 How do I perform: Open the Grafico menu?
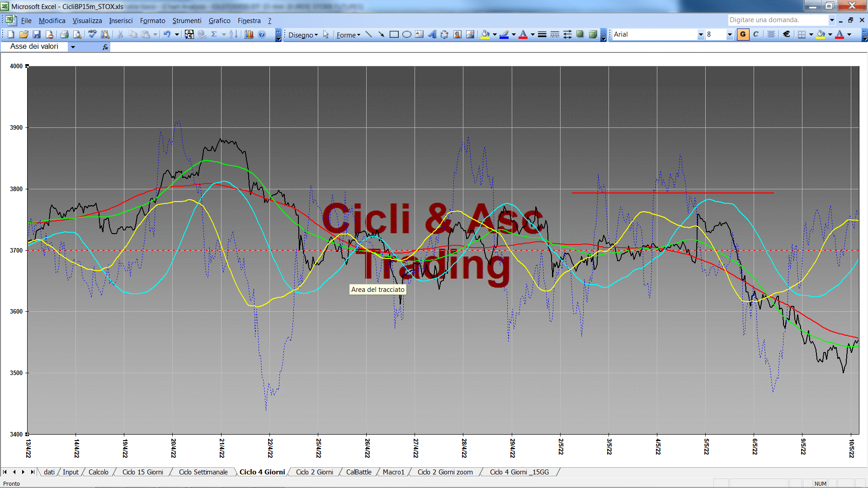(219, 21)
